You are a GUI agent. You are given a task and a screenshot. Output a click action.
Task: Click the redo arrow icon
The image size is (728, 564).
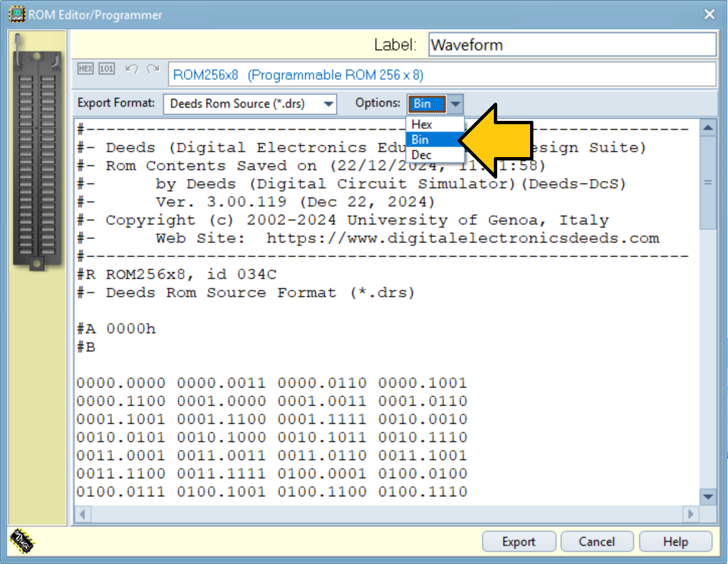[153, 69]
